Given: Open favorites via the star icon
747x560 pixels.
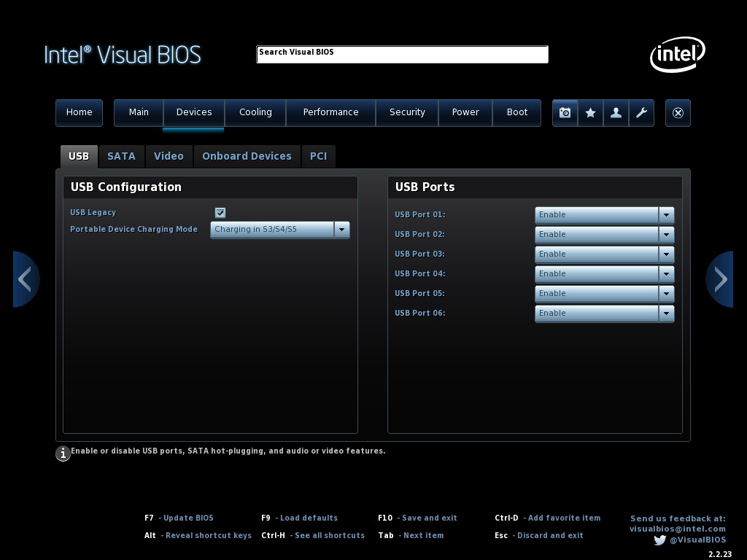Looking at the screenshot, I should (590, 113).
